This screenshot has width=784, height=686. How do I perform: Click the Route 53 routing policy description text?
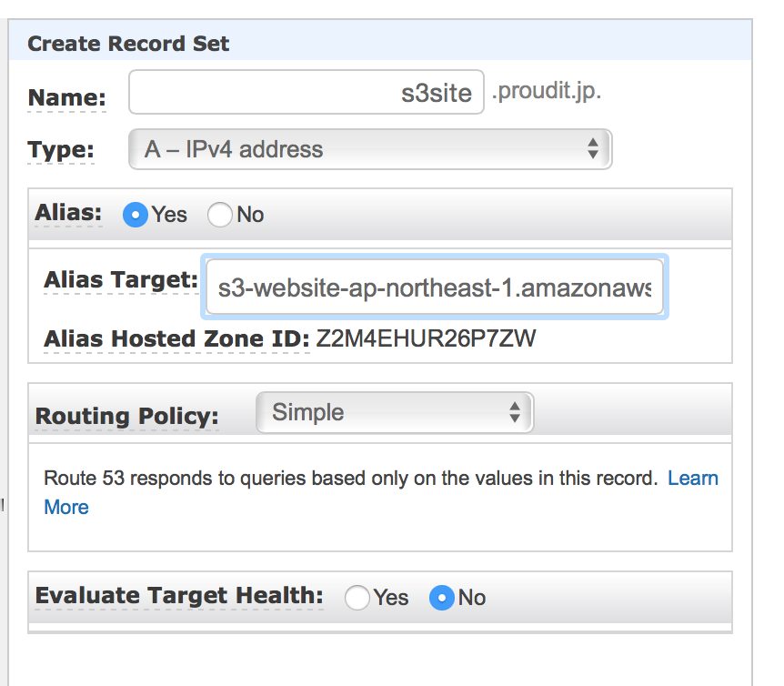(x=350, y=479)
